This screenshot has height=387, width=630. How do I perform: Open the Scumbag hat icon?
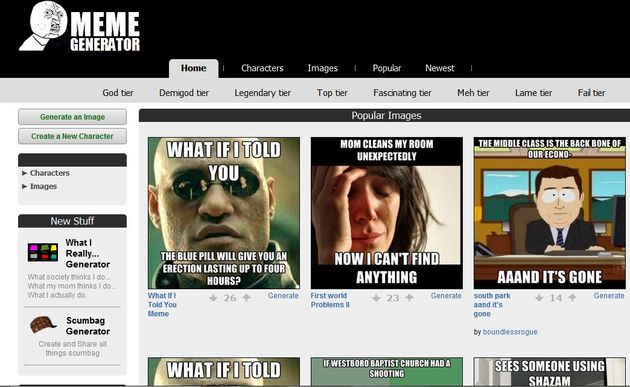click(43, 325)
